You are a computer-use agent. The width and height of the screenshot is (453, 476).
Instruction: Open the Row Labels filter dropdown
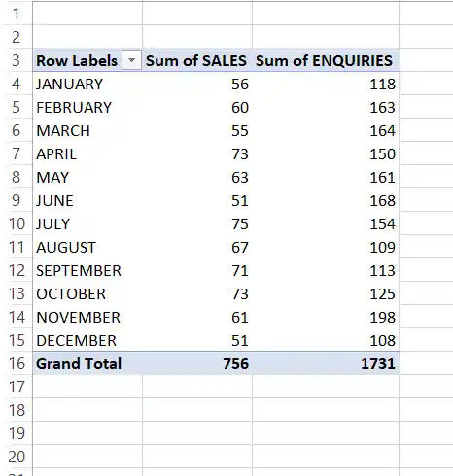[x=131, y=60]
